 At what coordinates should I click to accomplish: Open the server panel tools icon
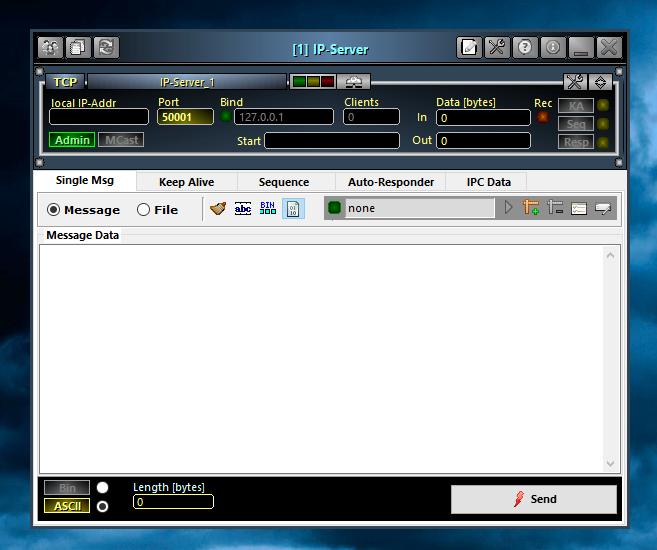[x=575, y=82]
